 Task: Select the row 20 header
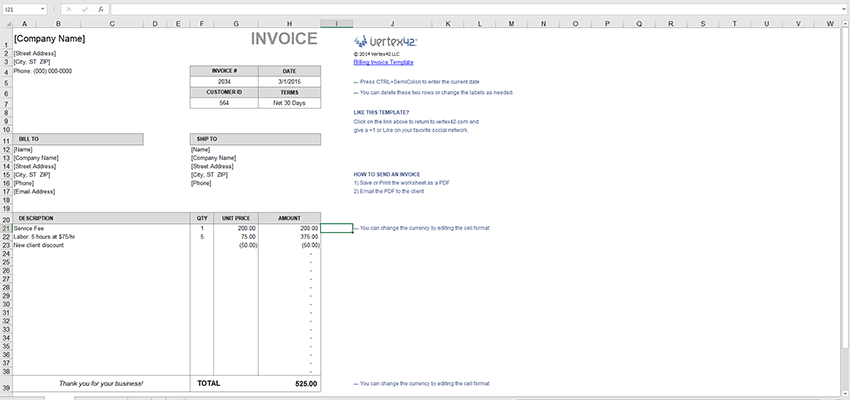pos(6,218)
